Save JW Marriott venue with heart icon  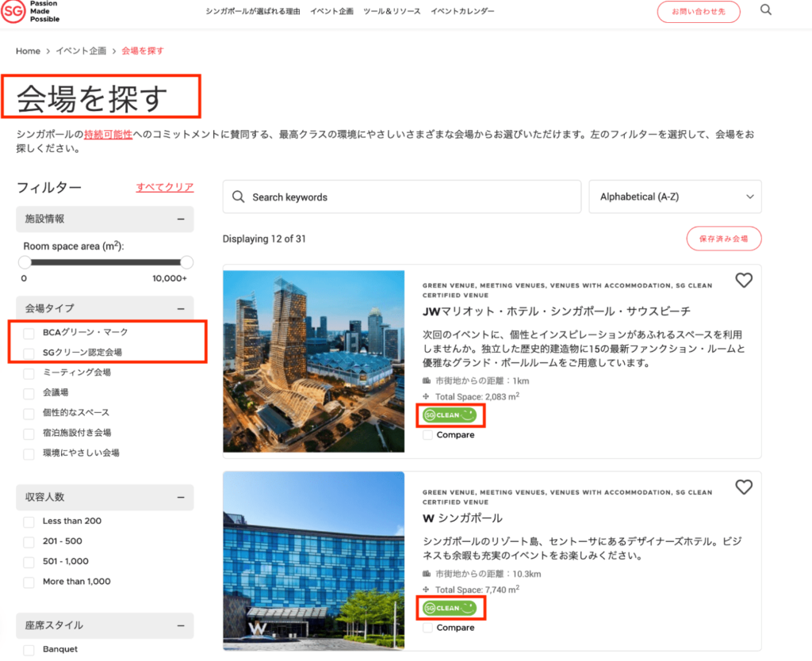[744, 281]
